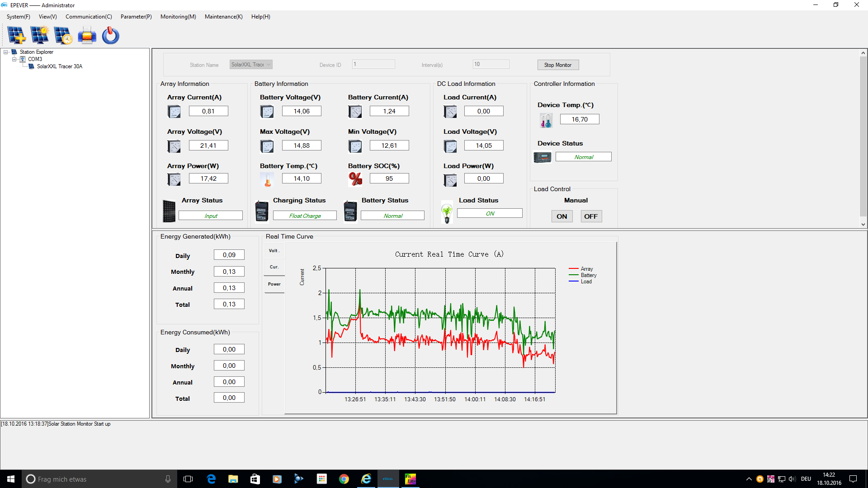Click the Stop Monitor button
The image size is (868, 488).
coord(558,65)
